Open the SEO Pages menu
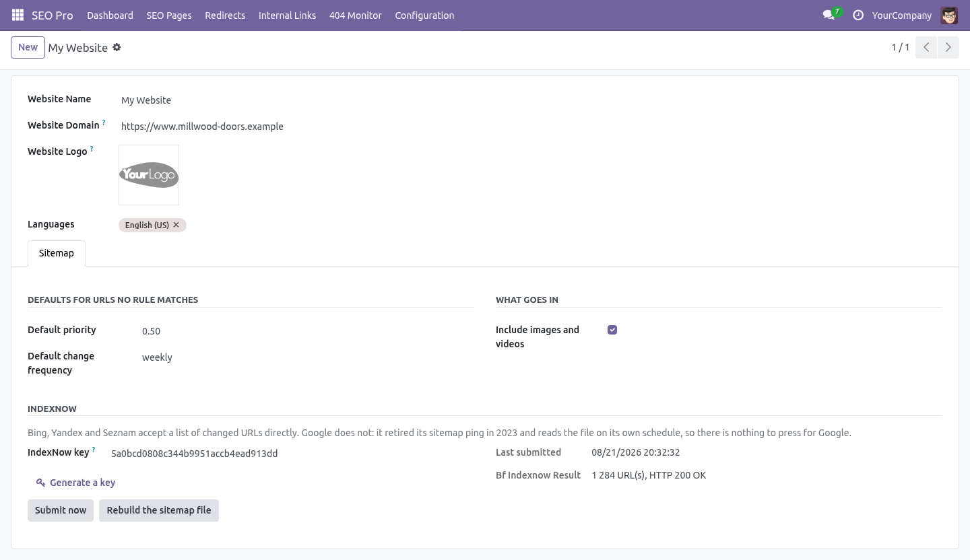The width and height of the screenshot is (970, 560). (x=169, y=15)
